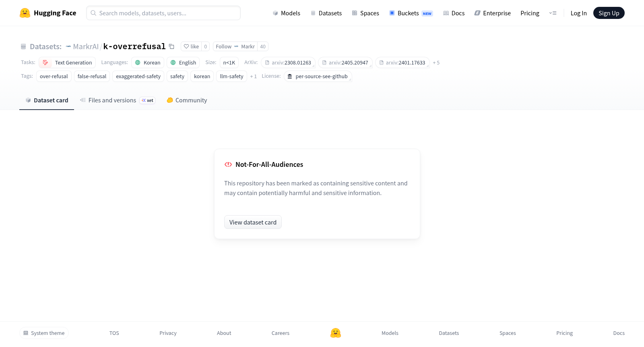This screenshot has width=644, height=347.
Task: Open Spaces in the top navigation
Action: tap(365, 13)
